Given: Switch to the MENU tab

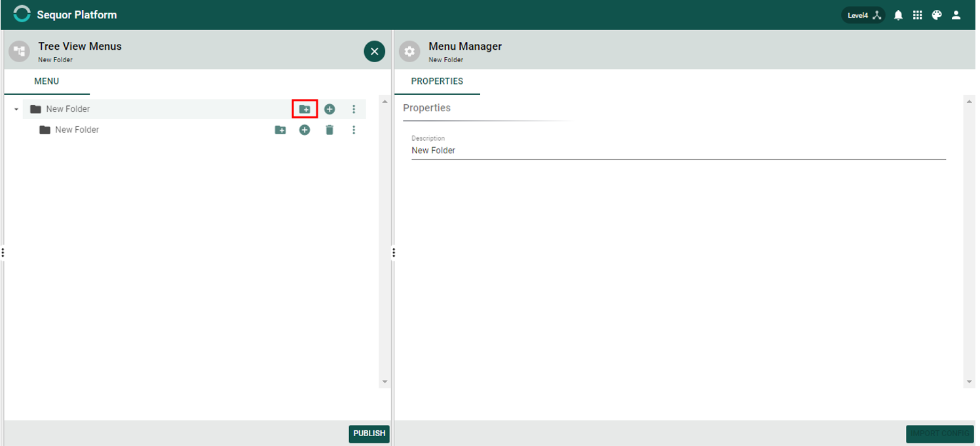Looking at the screenshot, I should pyautogui.click(x=47, y=82).
